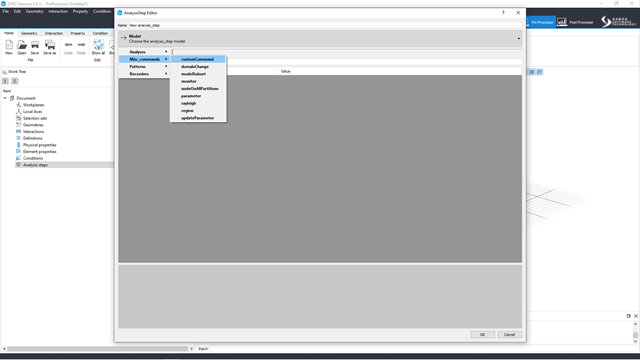Switch to the Property ribbon tab

(78, 33)
